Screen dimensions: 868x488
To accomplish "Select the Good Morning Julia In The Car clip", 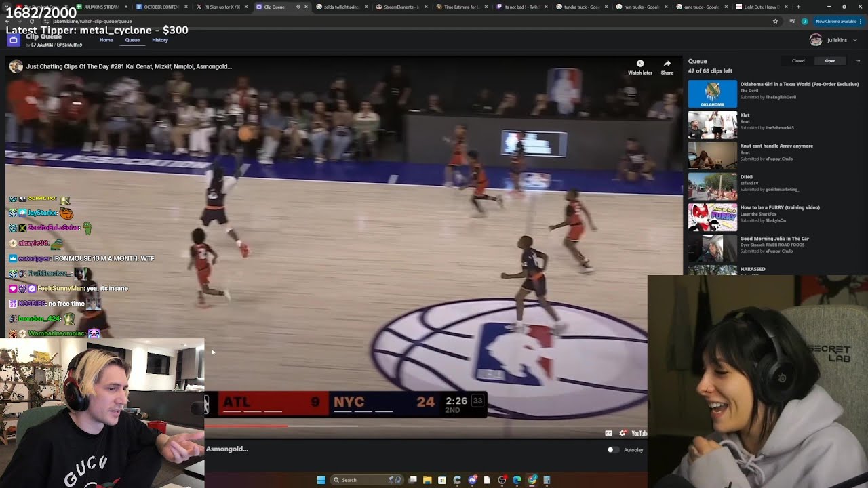I will [x=774, y=248].
